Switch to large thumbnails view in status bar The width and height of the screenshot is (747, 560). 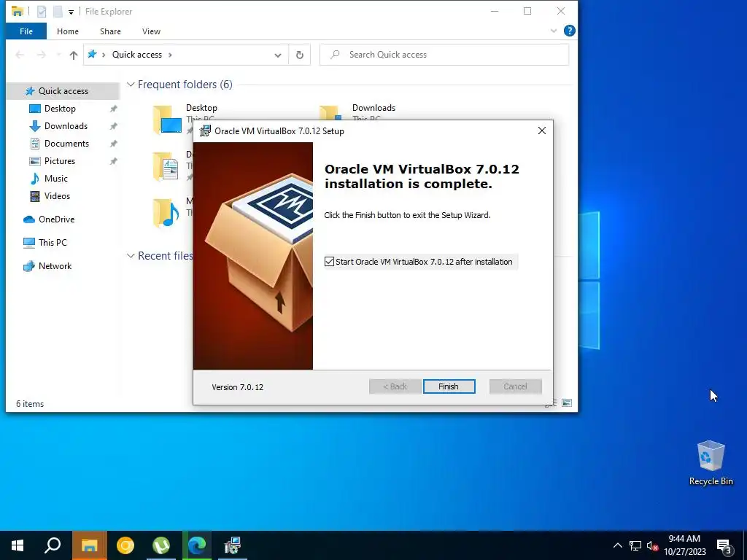567,402
